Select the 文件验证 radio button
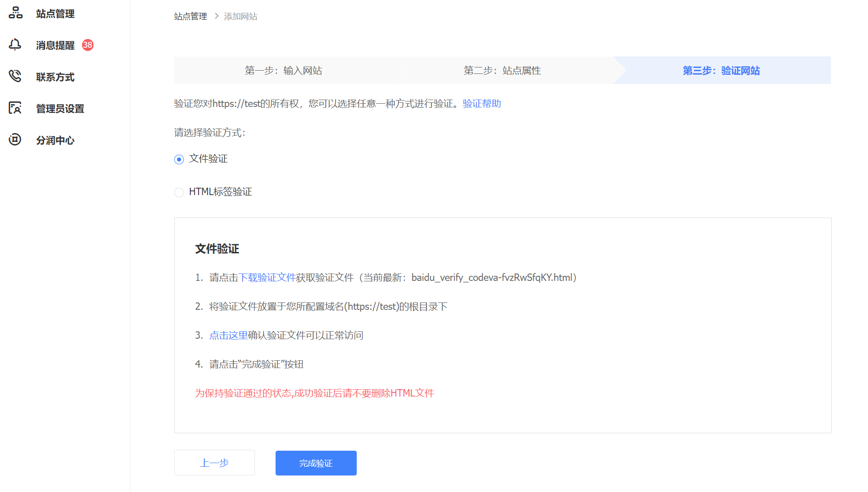The image size is (868, 492). [x=179, y=159]
